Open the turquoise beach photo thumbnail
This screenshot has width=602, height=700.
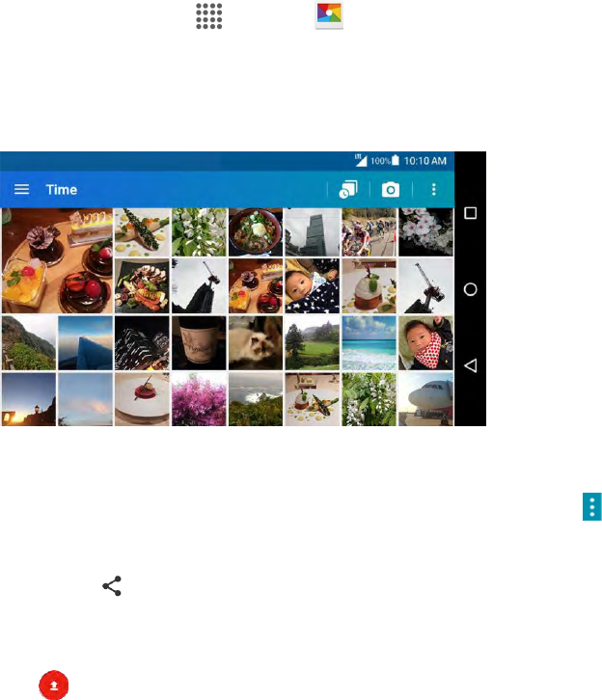(x=369, y=343)
